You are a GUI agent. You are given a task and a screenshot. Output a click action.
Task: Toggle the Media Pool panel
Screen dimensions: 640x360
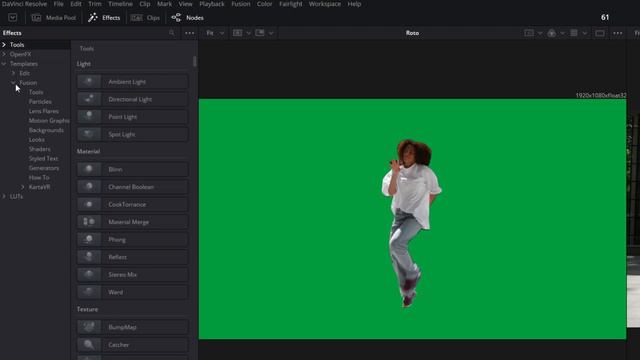pos(54,18)
